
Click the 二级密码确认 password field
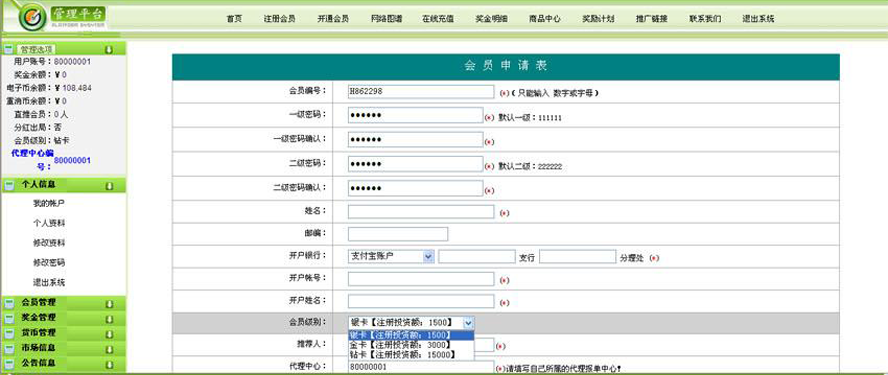415,189
